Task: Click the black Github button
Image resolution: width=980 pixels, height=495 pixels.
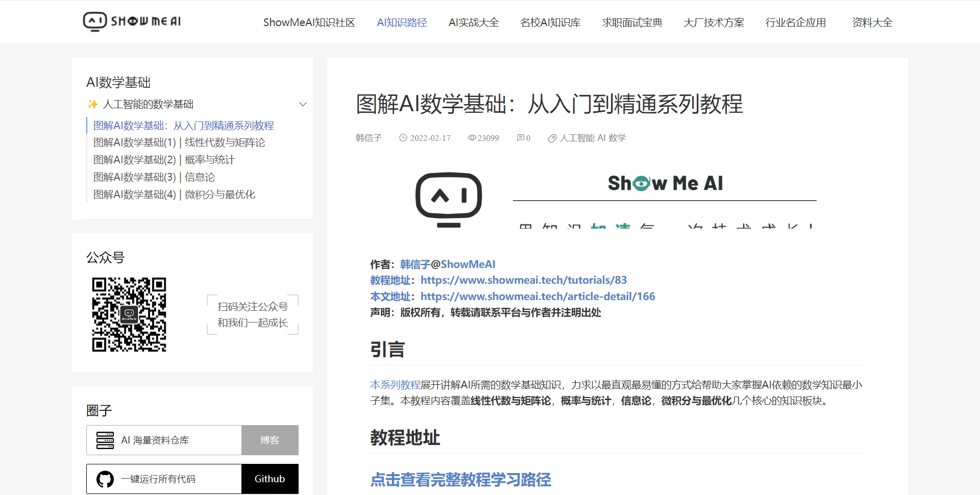Action: [x=269, y=479]
